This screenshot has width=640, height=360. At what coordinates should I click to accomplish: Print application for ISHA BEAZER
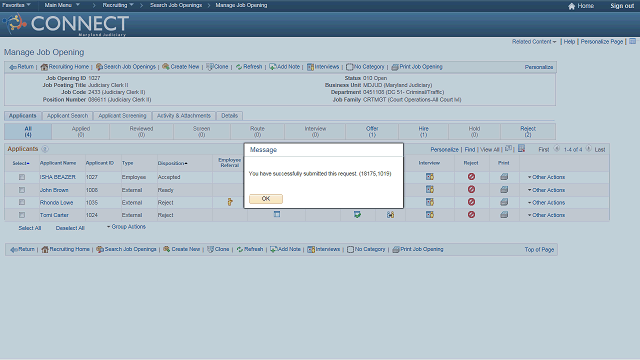[x=504, y=177]
